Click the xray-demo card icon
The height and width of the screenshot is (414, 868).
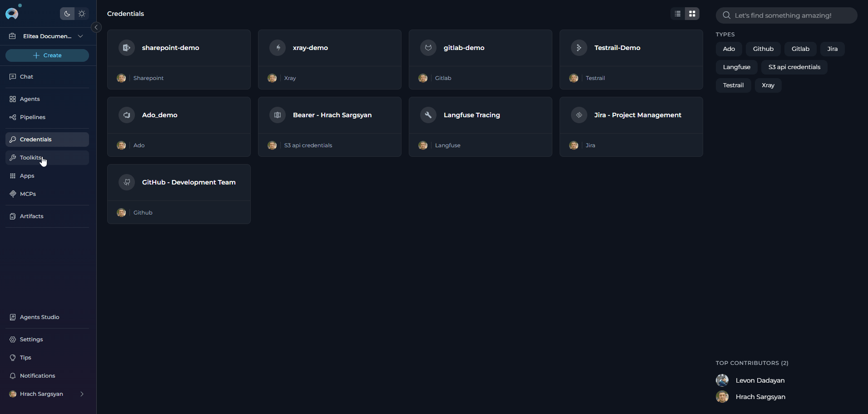pos(278,48)
